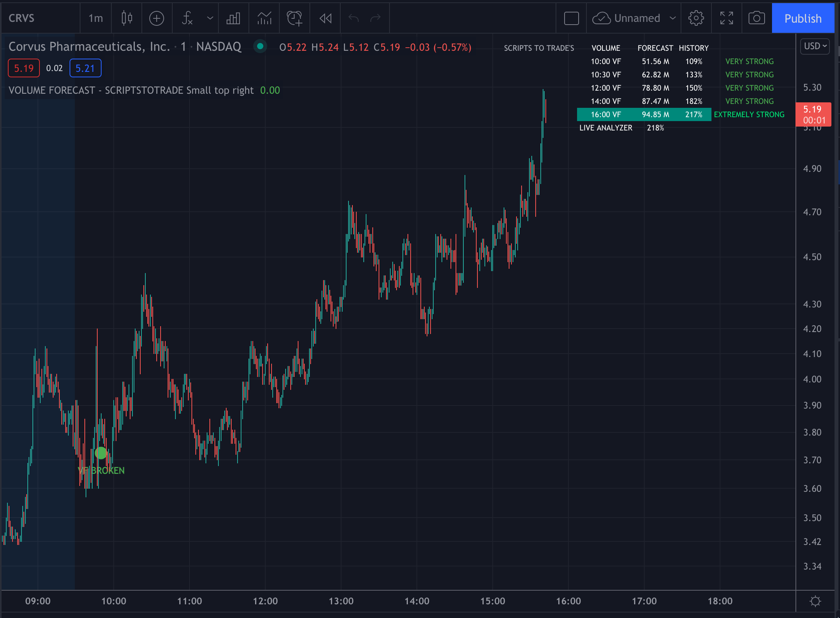Take chart snapshot with camera icon
The height and width of the screenshot is (618, 840).
(756, 18)
